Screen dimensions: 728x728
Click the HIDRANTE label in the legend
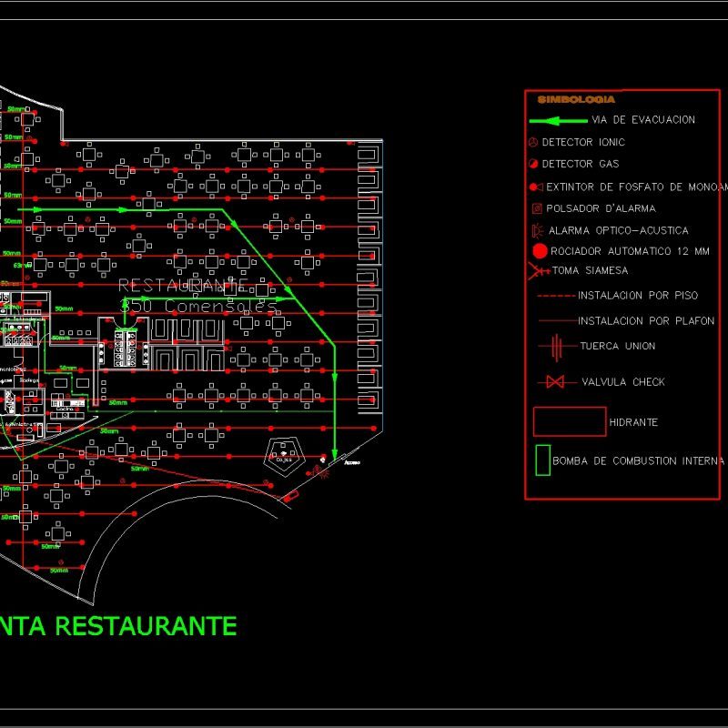tap(633, 421)
